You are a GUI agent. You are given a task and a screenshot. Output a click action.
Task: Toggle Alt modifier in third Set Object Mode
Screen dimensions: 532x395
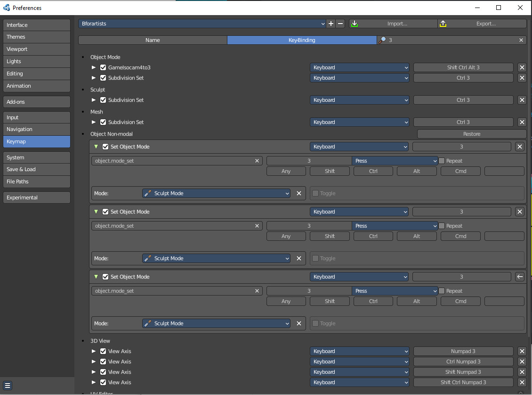click(417, 301)
